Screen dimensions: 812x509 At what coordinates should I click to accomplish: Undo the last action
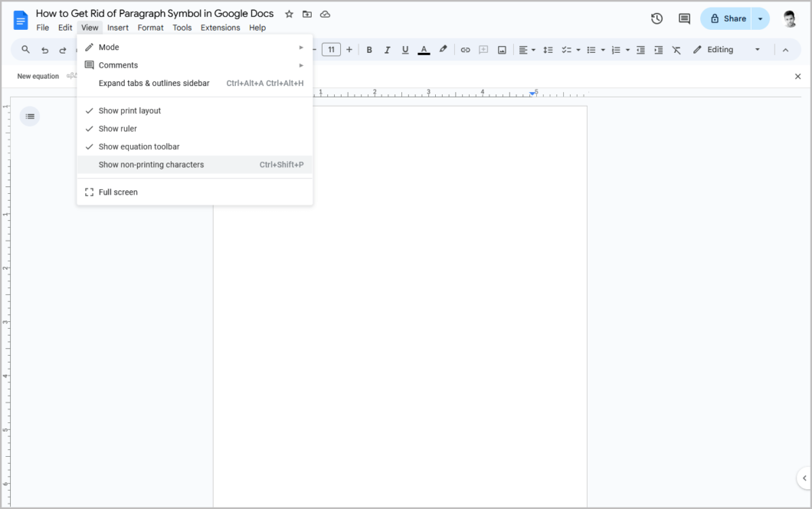click(x=44, y=50)
